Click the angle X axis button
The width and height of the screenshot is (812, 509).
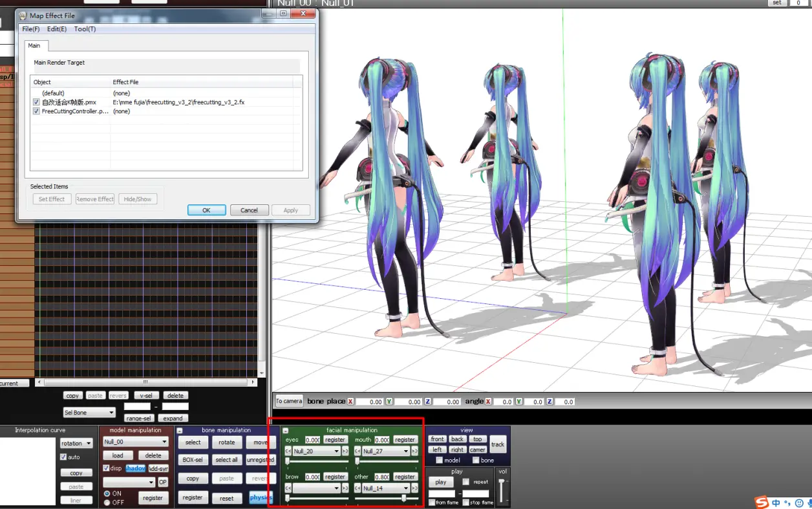pyautogui.click(x=488, y=402)
